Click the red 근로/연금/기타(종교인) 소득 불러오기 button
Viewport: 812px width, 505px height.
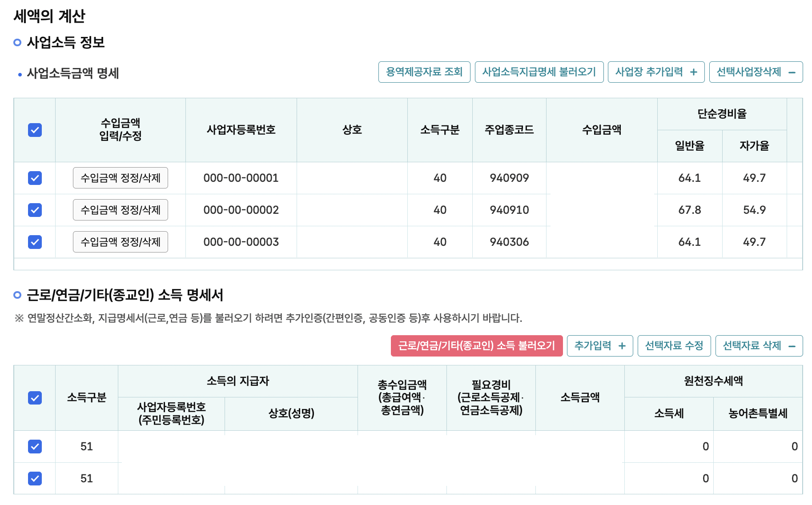tap(477, 345)
